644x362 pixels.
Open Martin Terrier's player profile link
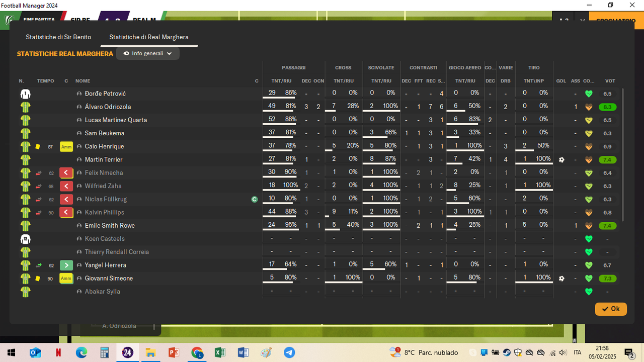pos(104,160)
